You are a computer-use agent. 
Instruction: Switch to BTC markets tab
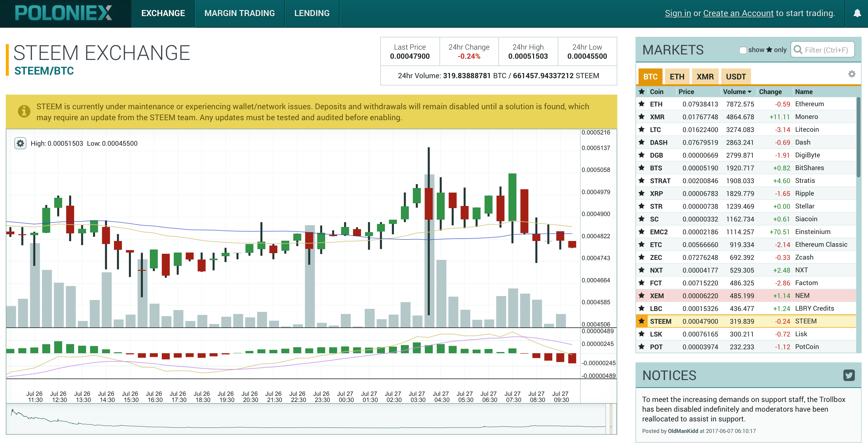(x=650, y=77)
